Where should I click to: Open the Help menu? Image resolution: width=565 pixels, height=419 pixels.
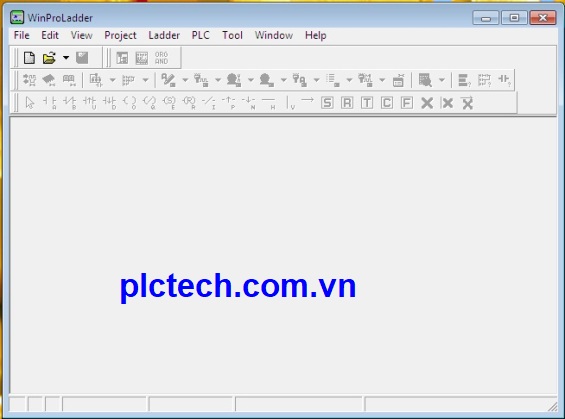coord(316,35)
